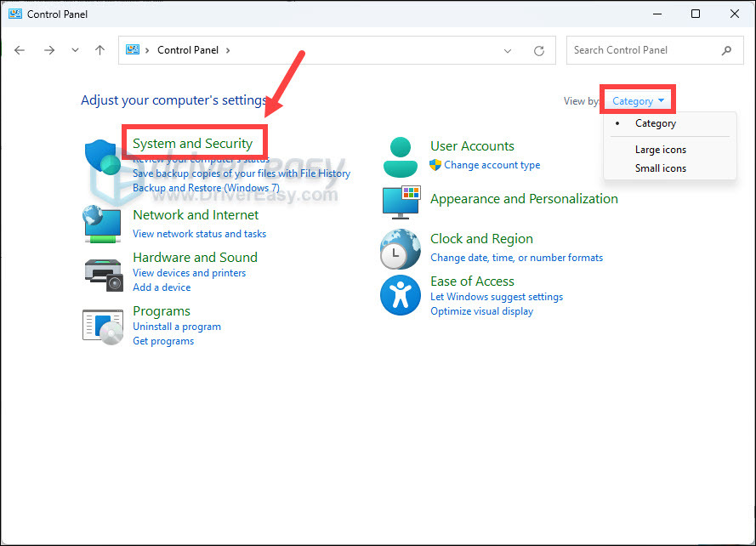
Task: Expand the View by Category dropdown
Action: 637,101
